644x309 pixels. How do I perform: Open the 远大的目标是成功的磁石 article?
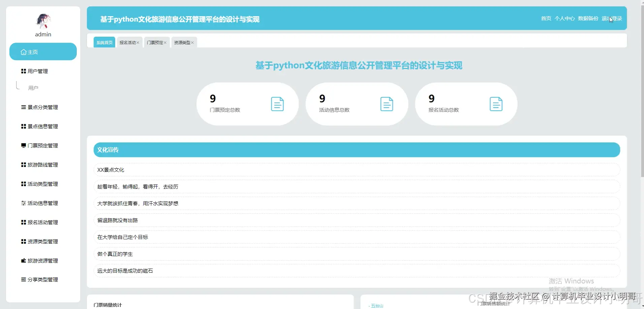click(x=357, y=271)
